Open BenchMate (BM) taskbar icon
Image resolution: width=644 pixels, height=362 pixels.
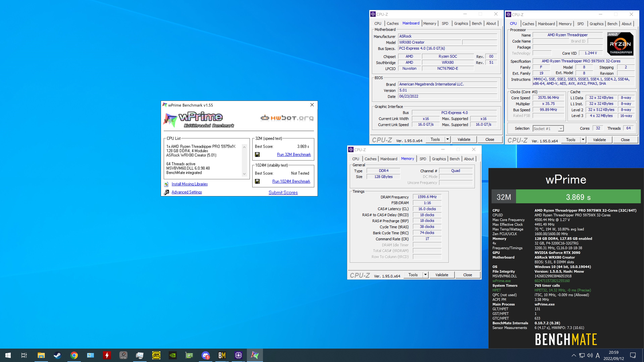pos(222,355)
